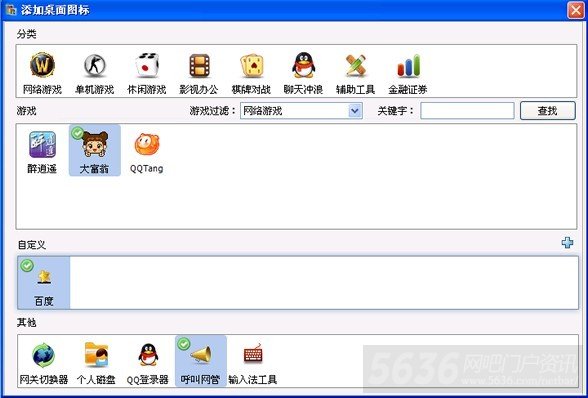Select the 网络游戏 category icon
The height and width of the screenshot is (398, 588).
[x=42, y=66]
